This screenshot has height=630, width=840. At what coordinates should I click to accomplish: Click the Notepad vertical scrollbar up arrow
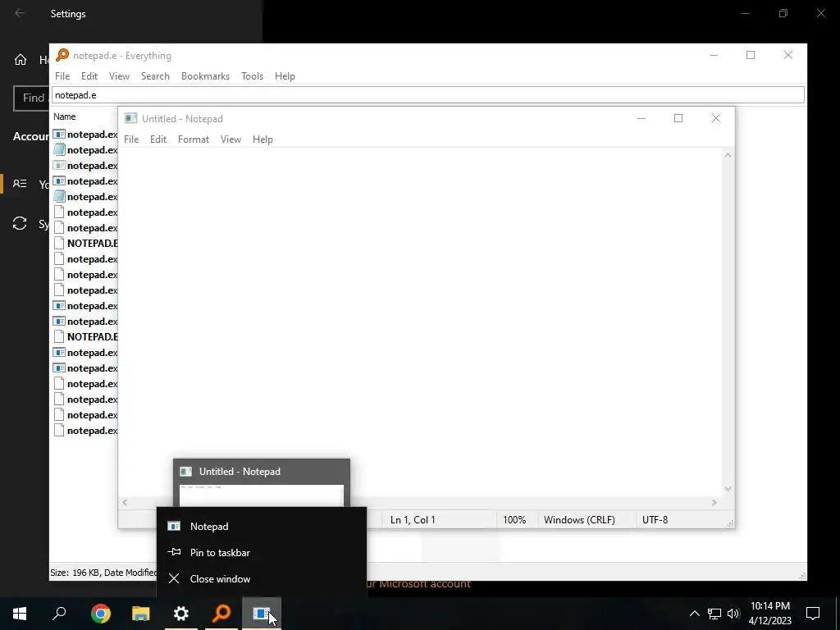click(x=728, y=155)
